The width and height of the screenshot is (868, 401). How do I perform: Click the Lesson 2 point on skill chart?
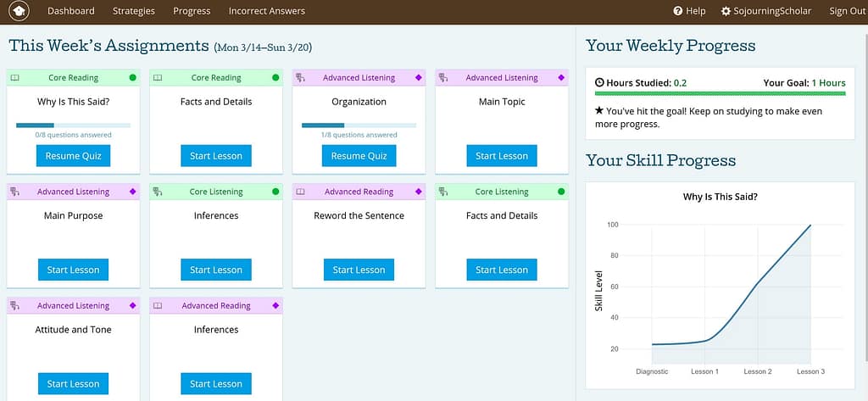click(757, 283)
